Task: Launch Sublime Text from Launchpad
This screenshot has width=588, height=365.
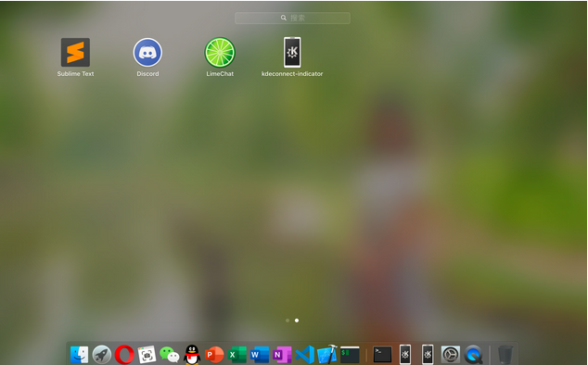Action: [75, 53]
